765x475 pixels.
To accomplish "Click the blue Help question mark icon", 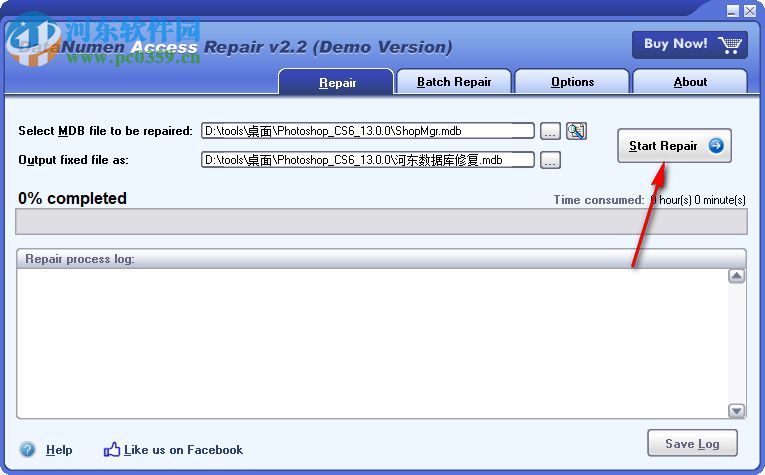I will [x=28, y=449].
